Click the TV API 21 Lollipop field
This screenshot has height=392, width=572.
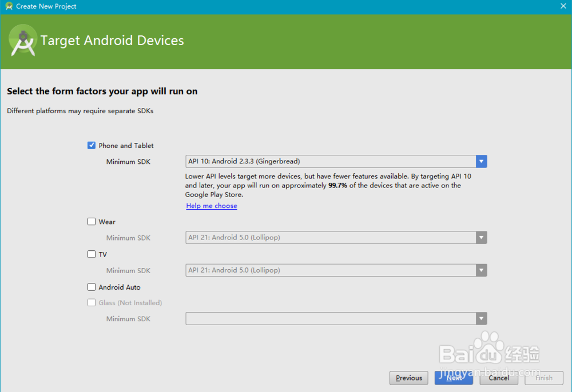click(x=331, y=270)
